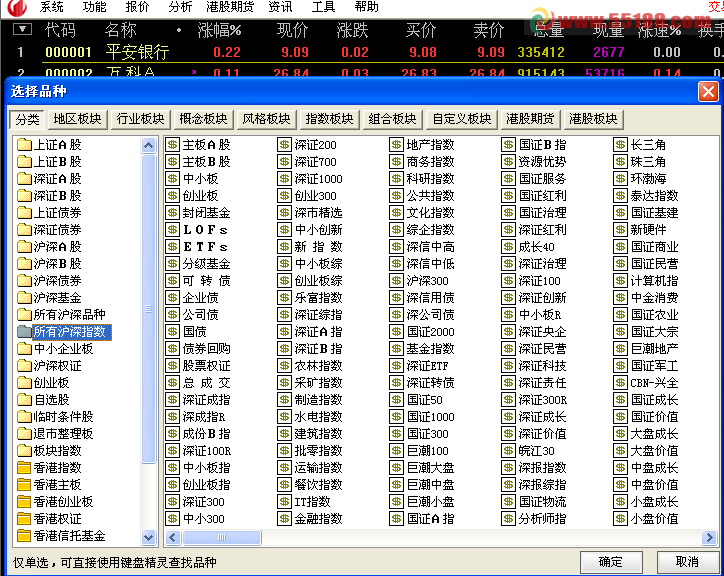This screenshot has height=576, width=724.
Task: Open the 工具 menu
Action: click(323, 7)
